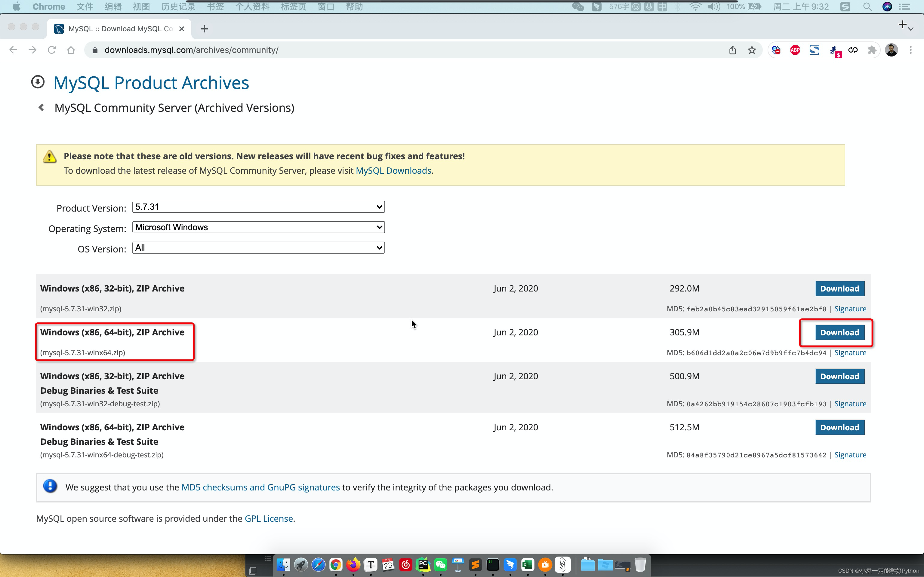Open Finder from the dock
The image size is (924, 577).
point(283,564)
